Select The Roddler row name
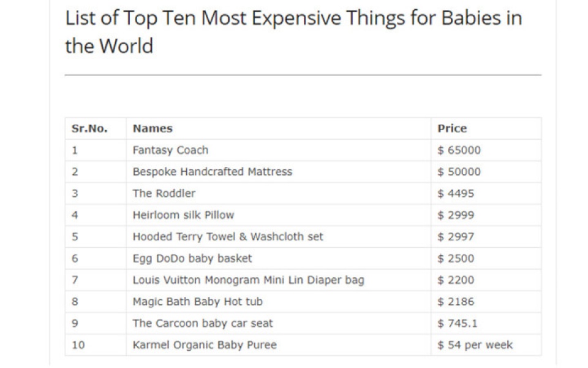This screenshot has height=368, width=588. click(x=164, y=193)
